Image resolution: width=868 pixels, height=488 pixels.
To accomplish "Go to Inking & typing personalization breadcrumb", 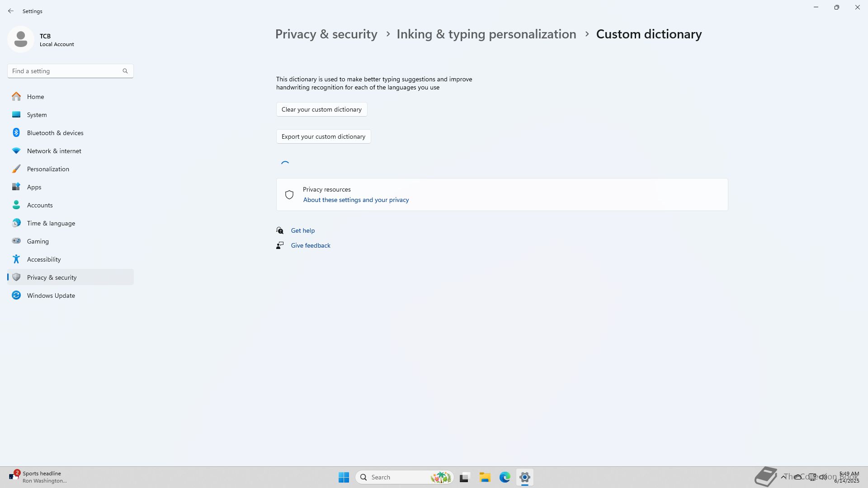I will 486,34.
